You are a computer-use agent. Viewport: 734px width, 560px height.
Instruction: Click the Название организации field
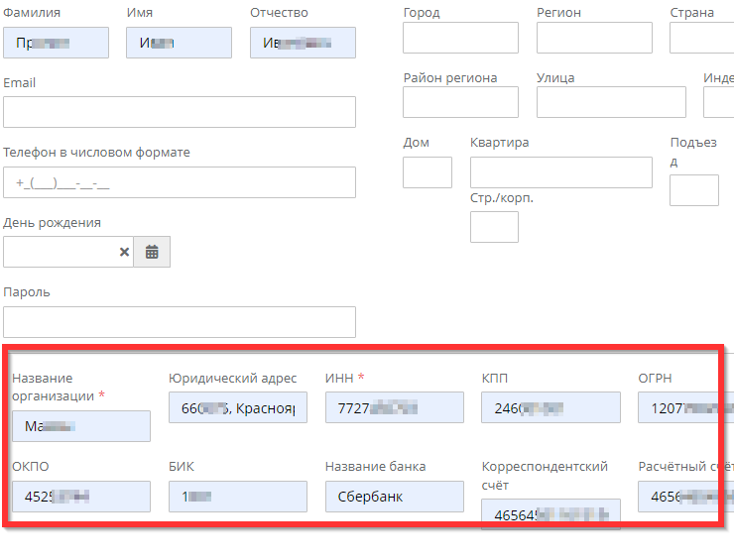point(81,426)
